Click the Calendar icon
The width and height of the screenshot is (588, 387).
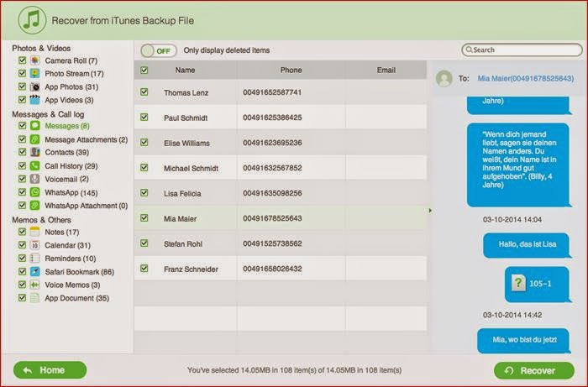(x=35, y=245)
